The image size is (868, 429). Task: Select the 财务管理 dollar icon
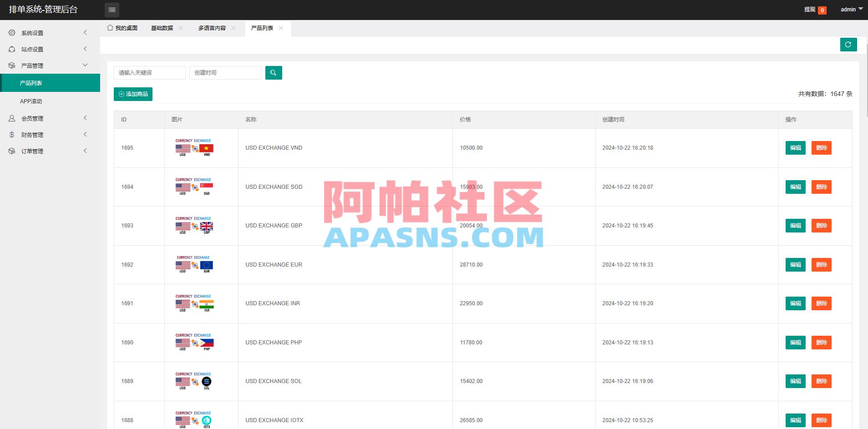[x=12, y=134]
